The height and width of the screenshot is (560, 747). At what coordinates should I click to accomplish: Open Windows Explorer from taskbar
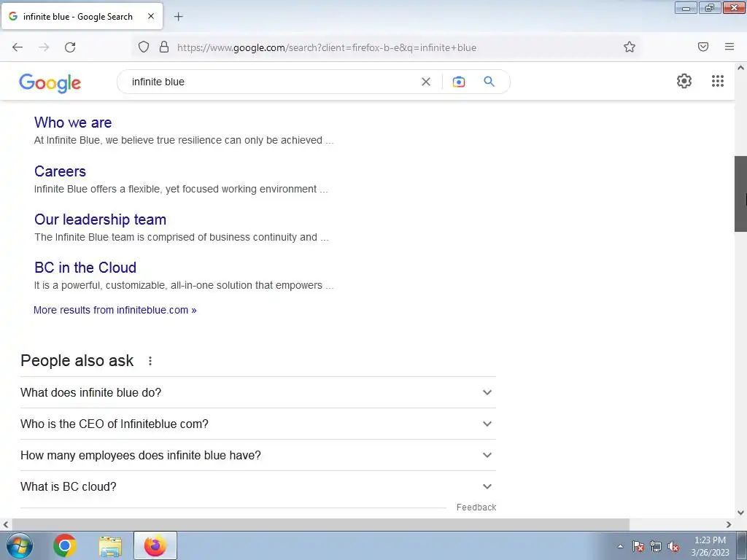[110, 545]
